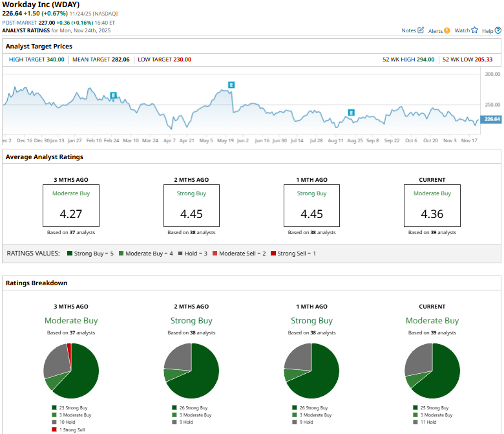Click the earnings marker near May 19
Image resolution: width=504 pixels, height=434 pixels.
(x=231, y=85)
